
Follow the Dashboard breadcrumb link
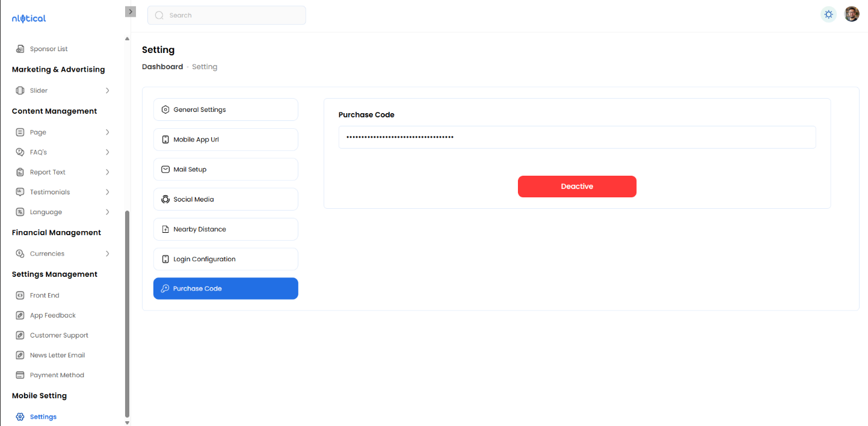coord(162,67)
